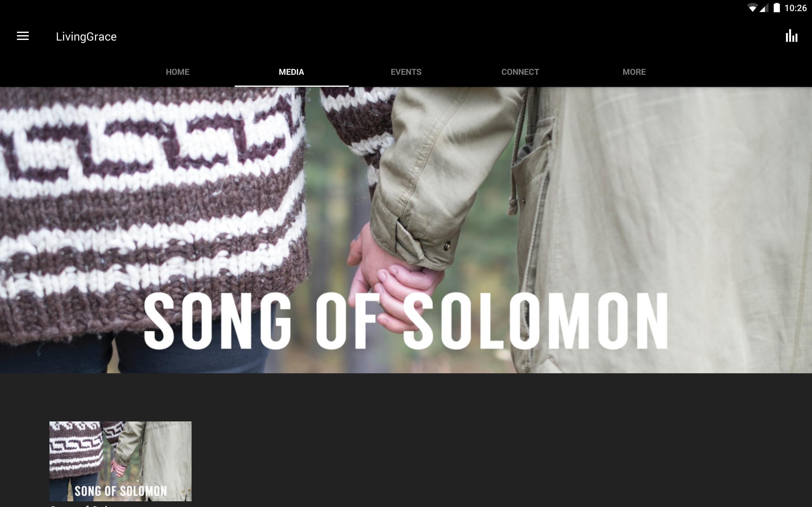Tap the 10:26 clock in status bar
Viewport: 812px width, 507px height.
coord(795,8)
